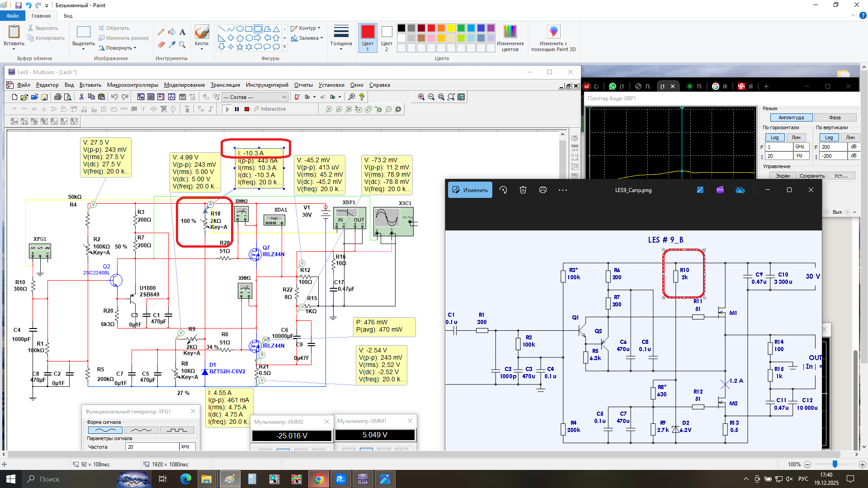868x488 pixels.
Task: Click the Interactive simulation mode button
Action: coord(270,109)
